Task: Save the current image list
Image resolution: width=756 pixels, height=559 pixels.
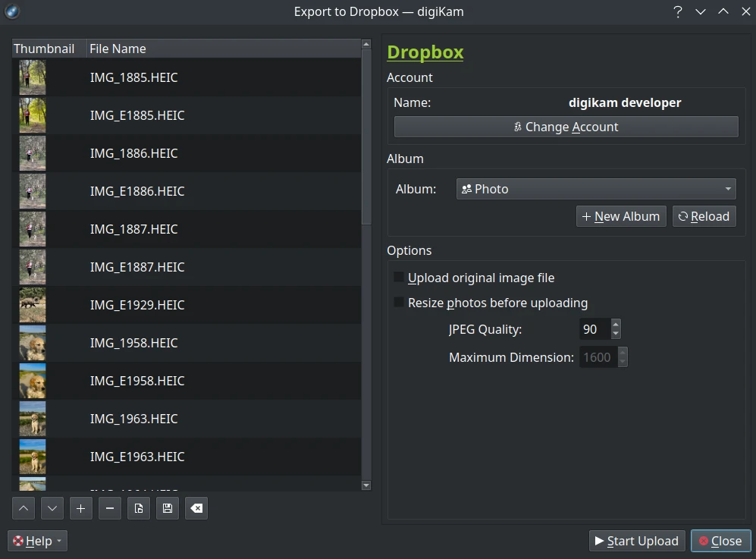Action: tap(167, 508)
